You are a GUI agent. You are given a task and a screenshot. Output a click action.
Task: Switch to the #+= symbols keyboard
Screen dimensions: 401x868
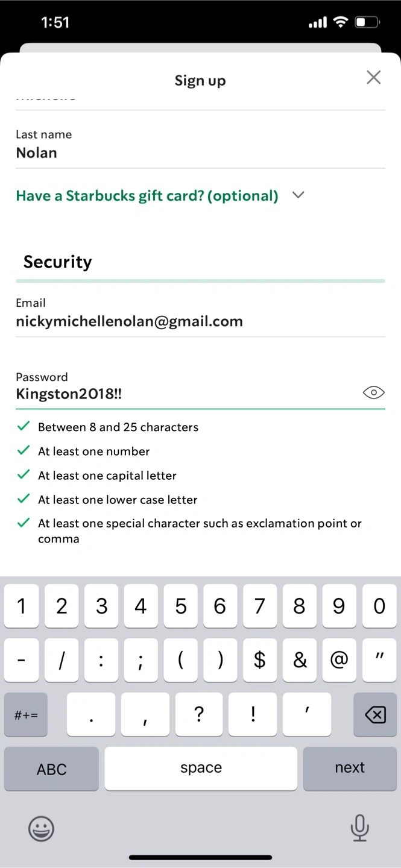coord(26,715)
